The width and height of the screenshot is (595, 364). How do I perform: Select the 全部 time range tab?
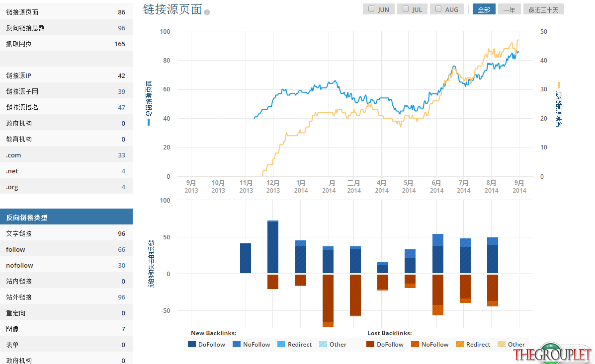(x=484, y=9)
